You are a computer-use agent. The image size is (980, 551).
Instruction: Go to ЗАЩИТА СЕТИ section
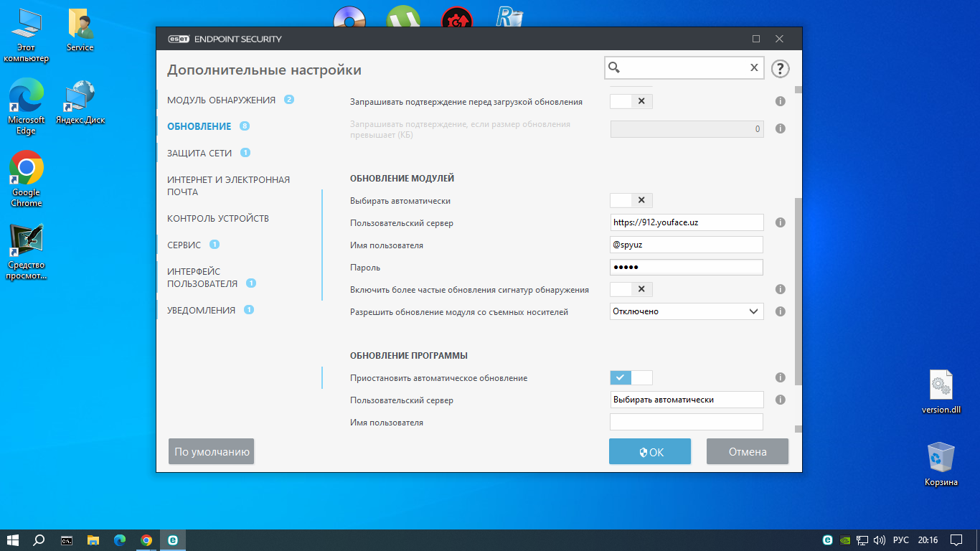pyautogui.click(x=200, y=153)
